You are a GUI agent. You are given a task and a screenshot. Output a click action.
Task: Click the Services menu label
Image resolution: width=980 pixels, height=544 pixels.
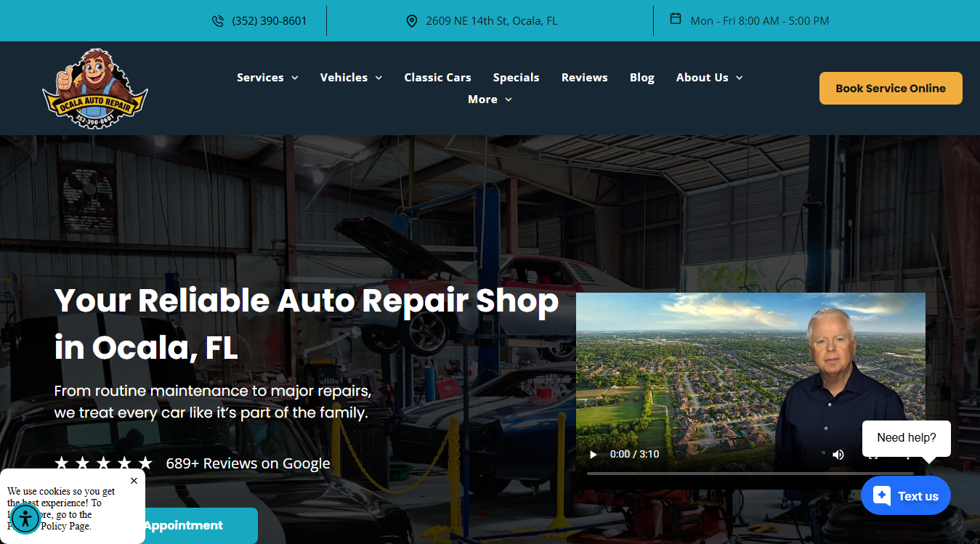[x=260, y=78]
